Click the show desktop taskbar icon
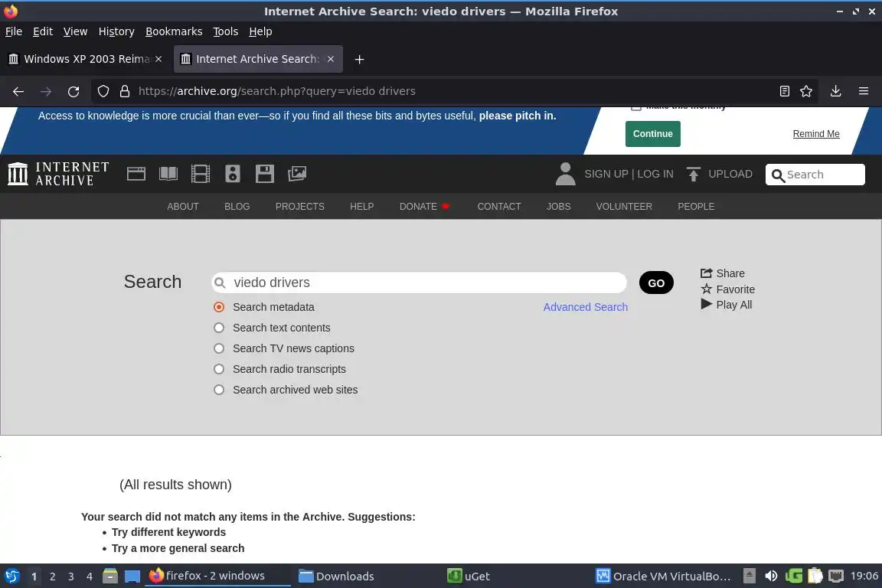882x588 pixels. tap(132, 576)
